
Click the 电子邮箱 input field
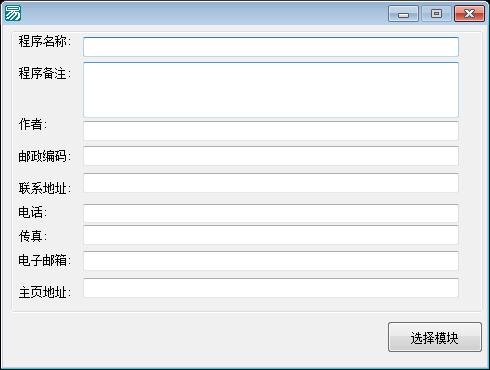pyautogui.click(x=271, y=261)
